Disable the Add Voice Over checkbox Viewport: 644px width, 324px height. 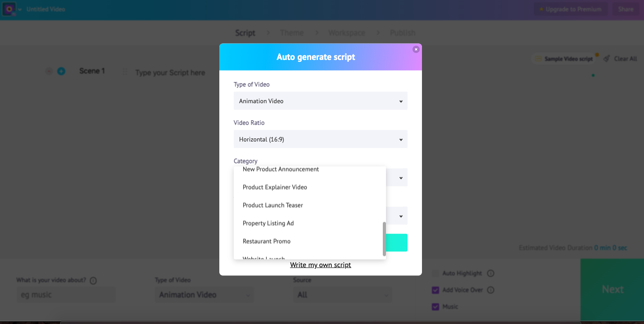tap(435, 290)
